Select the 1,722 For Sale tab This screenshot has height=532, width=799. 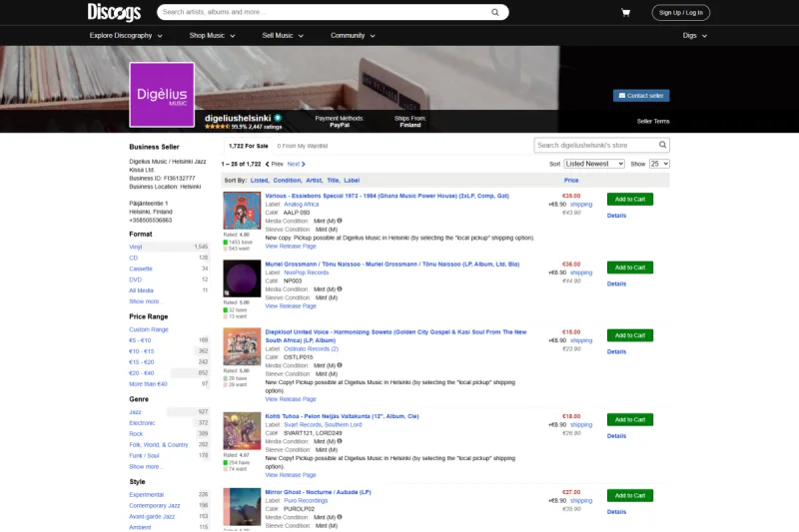248,146
